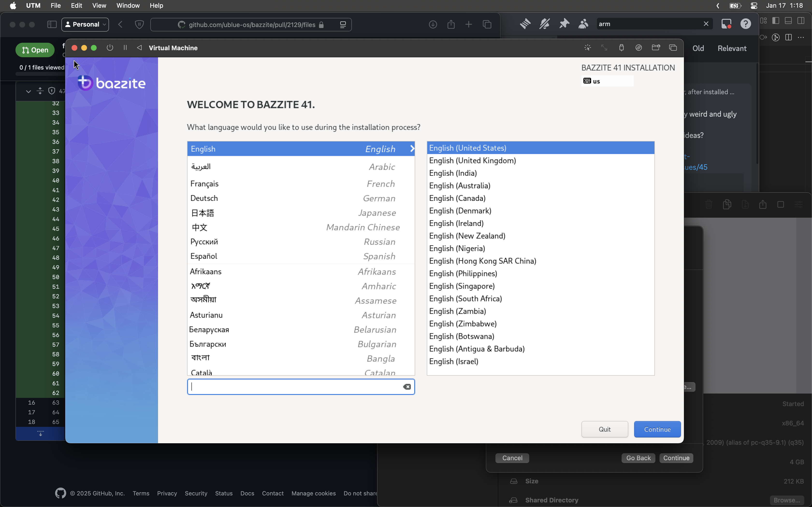
Task: Click the restart VM triangle icon
Action: click(x=139, y=48)
